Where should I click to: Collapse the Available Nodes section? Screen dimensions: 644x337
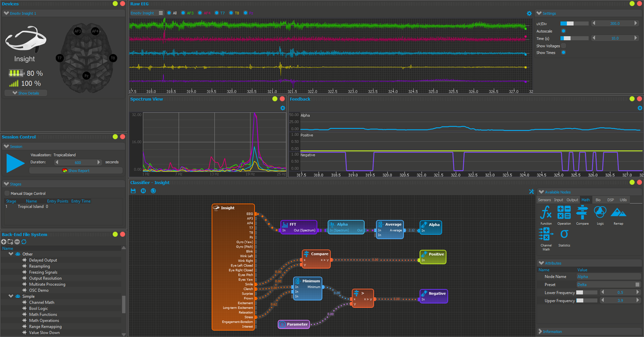coord(540,192)
